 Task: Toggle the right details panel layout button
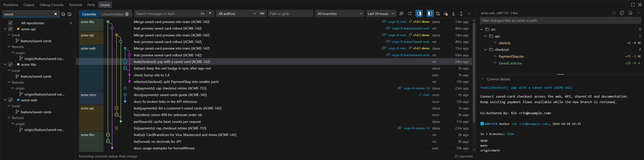(419, 14)
